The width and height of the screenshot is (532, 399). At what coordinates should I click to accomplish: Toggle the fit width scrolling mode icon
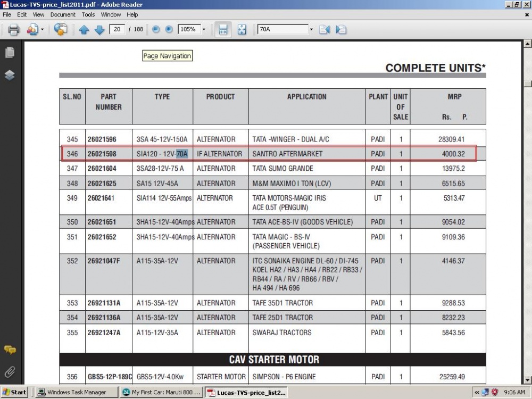click(x=223, y=29)
